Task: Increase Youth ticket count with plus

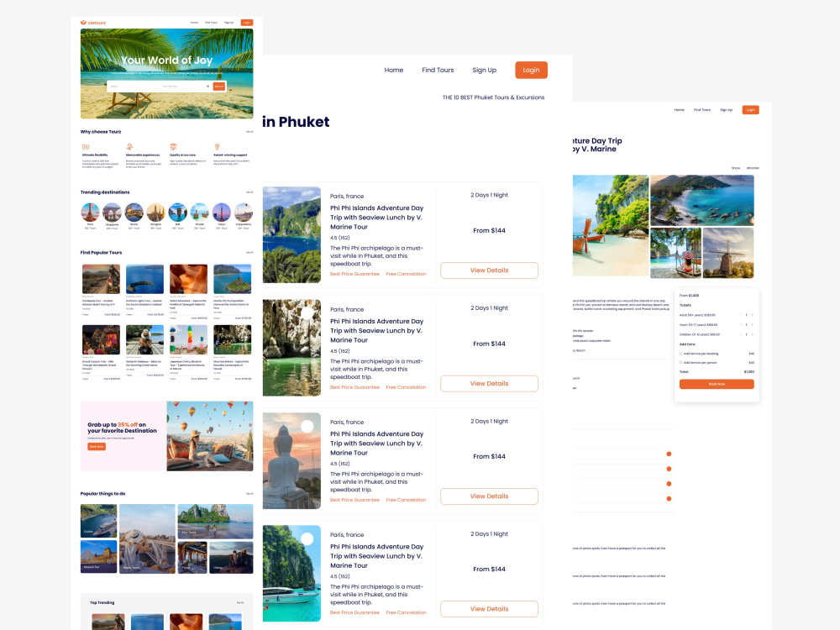Action: pos(752,324)
